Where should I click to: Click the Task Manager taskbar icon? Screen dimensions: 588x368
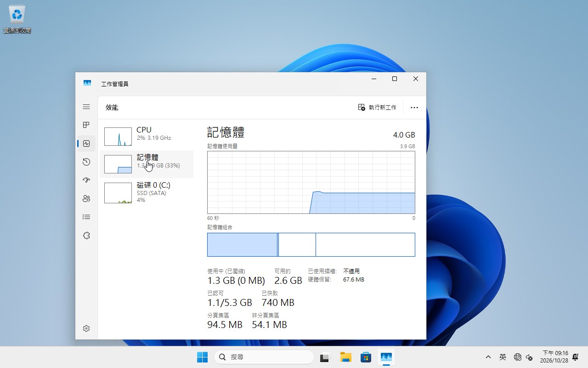click(x=386, y=357)
